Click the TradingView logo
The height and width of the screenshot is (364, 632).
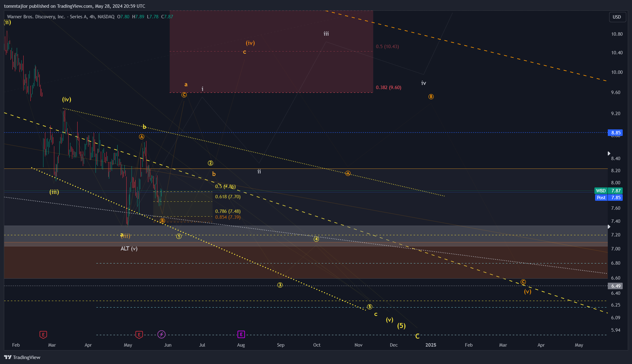(22, 357)
